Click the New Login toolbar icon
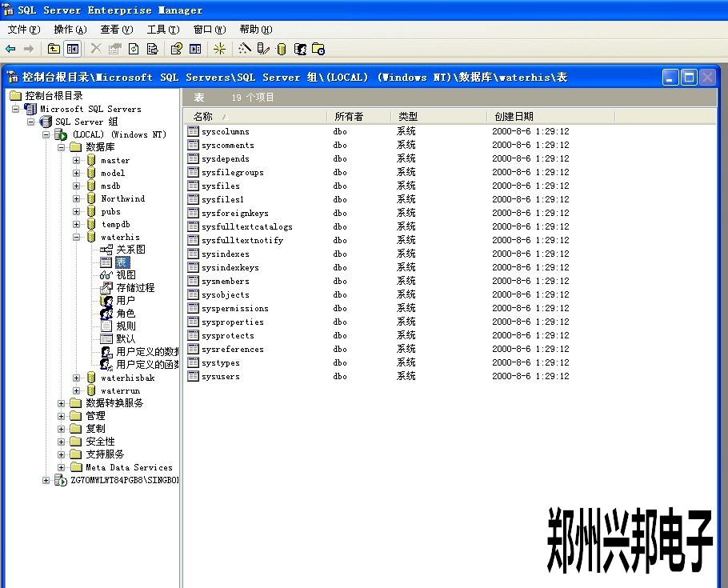This screenshot has height=588, width=728. tap(300, 49)
